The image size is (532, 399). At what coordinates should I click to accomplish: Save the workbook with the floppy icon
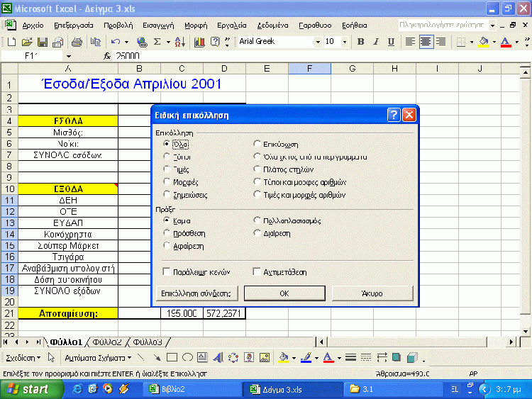coord(43,42)
